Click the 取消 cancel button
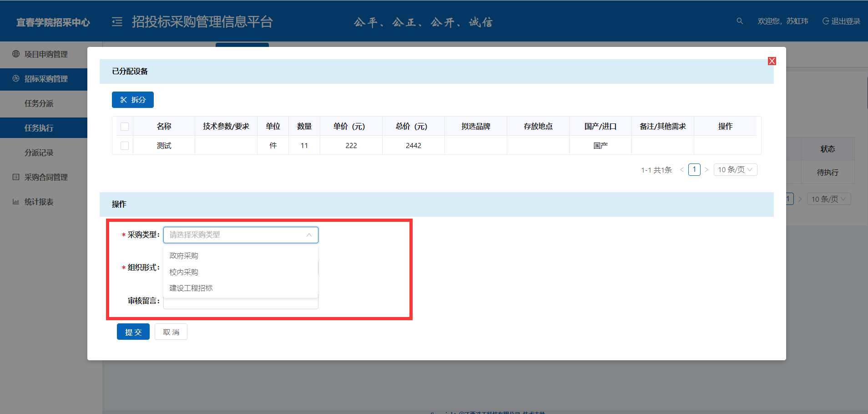This screenshot has width=868, height=414. click(171, 332)
